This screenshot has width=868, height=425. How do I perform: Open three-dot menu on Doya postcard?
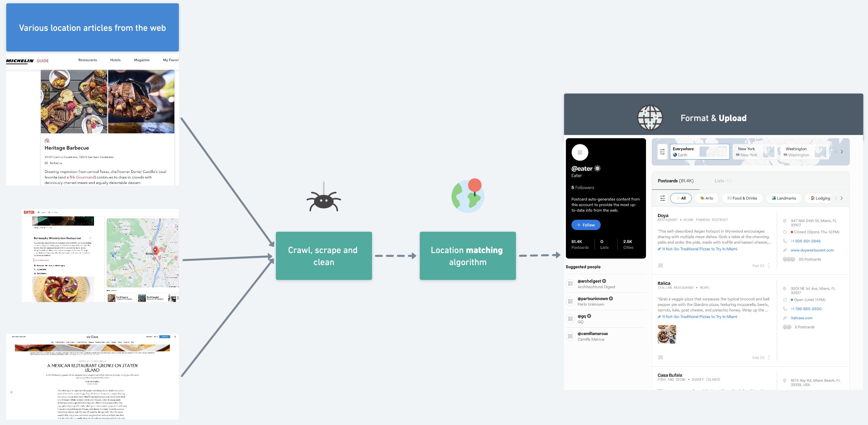click(768, 266)
